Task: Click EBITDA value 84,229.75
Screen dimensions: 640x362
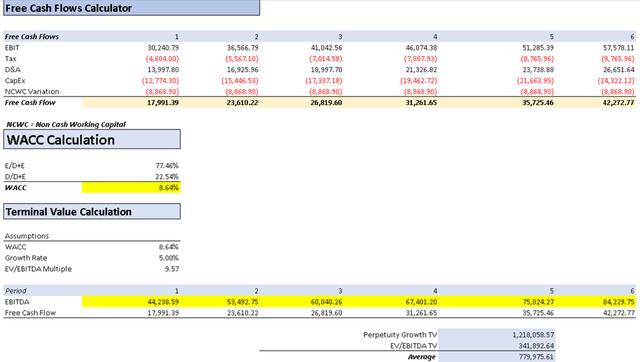Action: click(619, 302)
